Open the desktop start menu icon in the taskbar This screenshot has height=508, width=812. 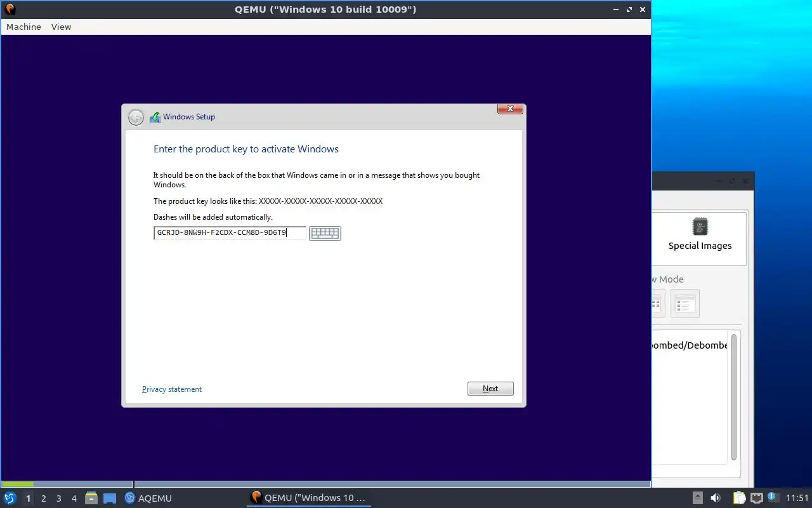[10, 498]
